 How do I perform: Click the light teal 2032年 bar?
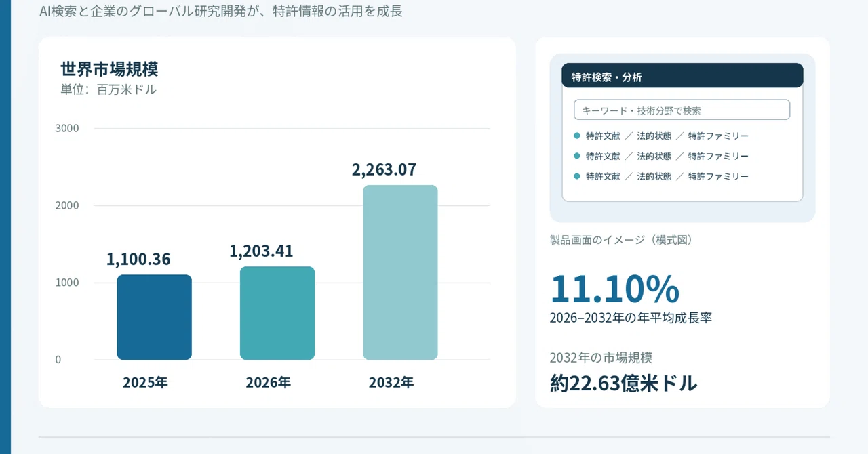click(400, 272)
